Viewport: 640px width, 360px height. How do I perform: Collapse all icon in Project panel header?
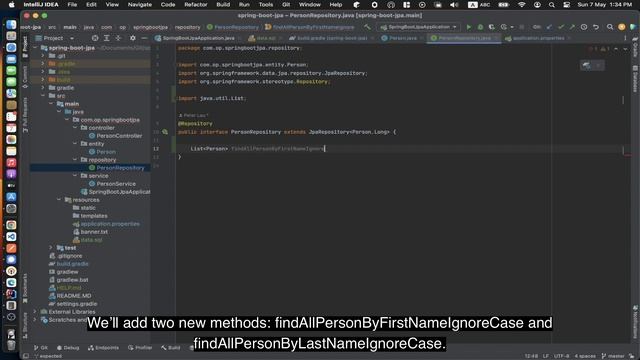click(118, 38)
